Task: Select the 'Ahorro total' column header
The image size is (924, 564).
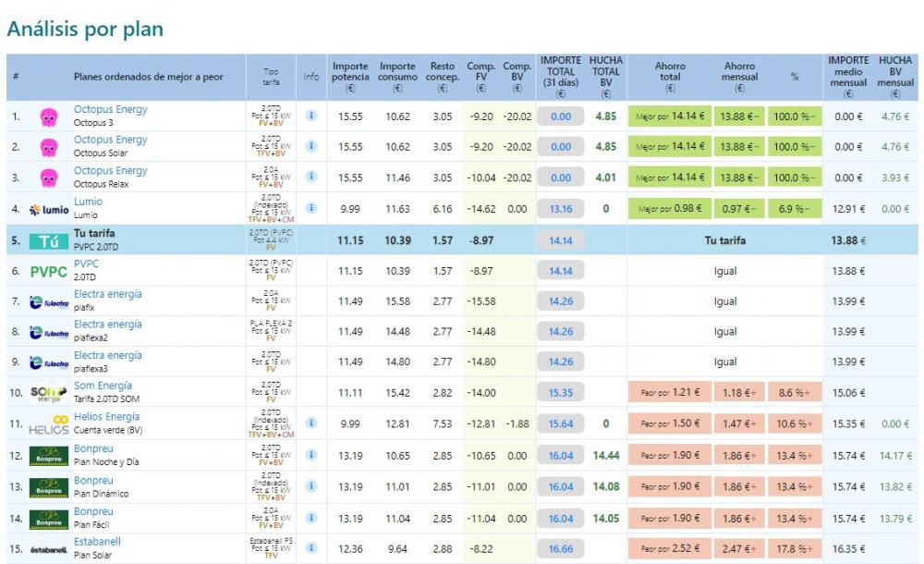Action: click(x=670, y=77)
